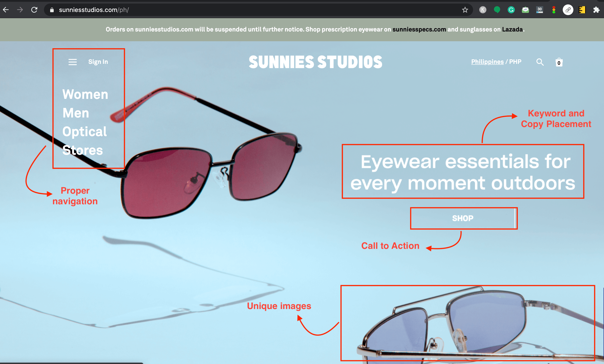Viewport: 604px width, 364px height.
Task: Click the padlock site security icon
Action: pos(52,10)
